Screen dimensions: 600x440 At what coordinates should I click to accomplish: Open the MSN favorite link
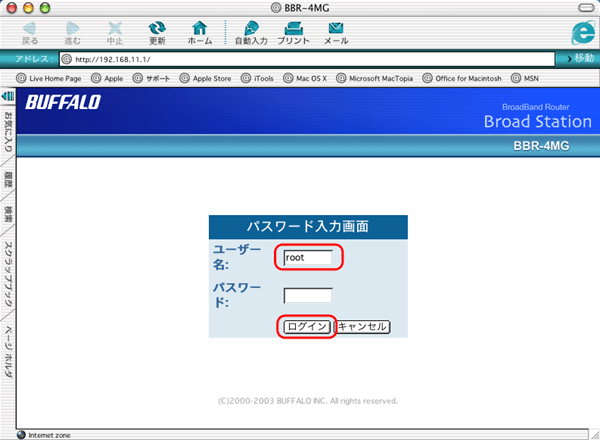(525, 78)
